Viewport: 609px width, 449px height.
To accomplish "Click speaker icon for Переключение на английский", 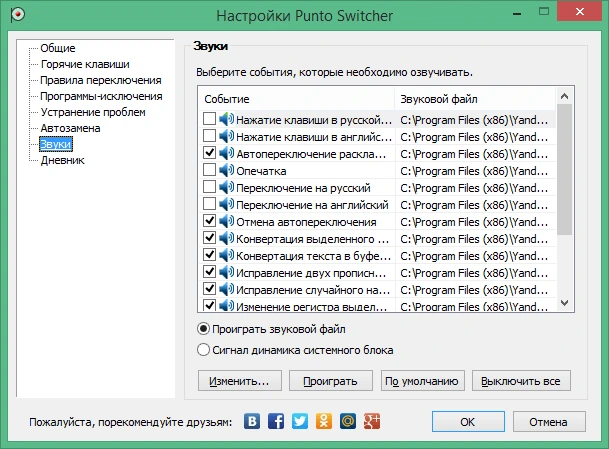I will (226, 204).
